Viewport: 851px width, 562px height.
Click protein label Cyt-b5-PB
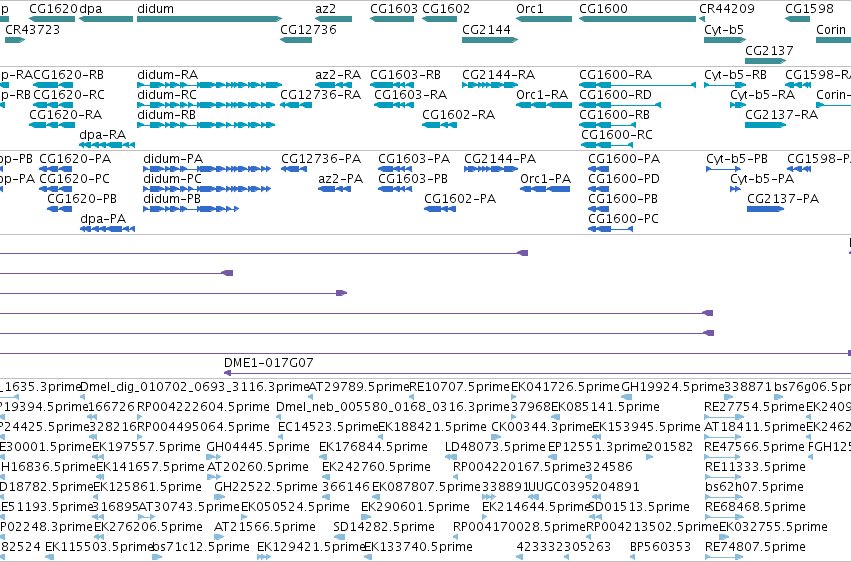click(x=737, y=158)
